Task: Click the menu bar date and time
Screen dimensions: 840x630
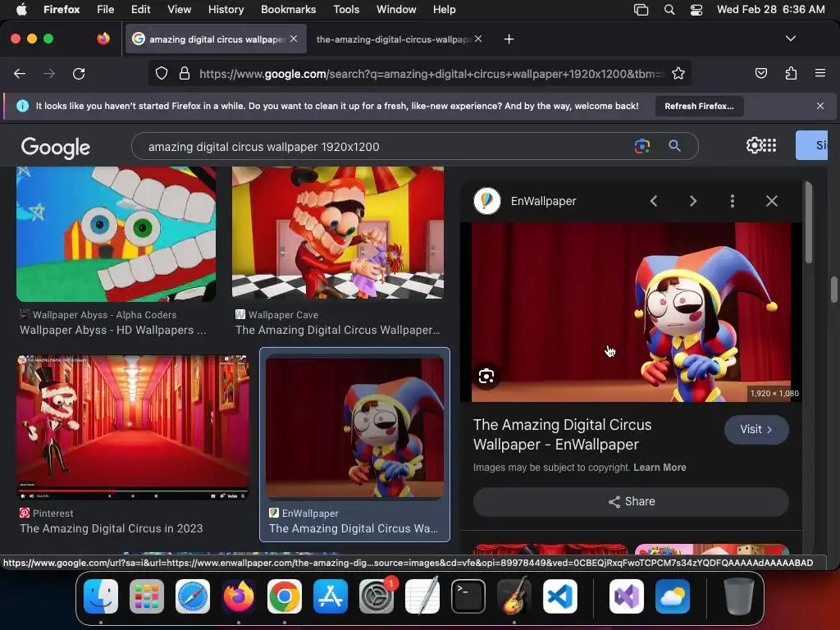Action: [770, 10]
